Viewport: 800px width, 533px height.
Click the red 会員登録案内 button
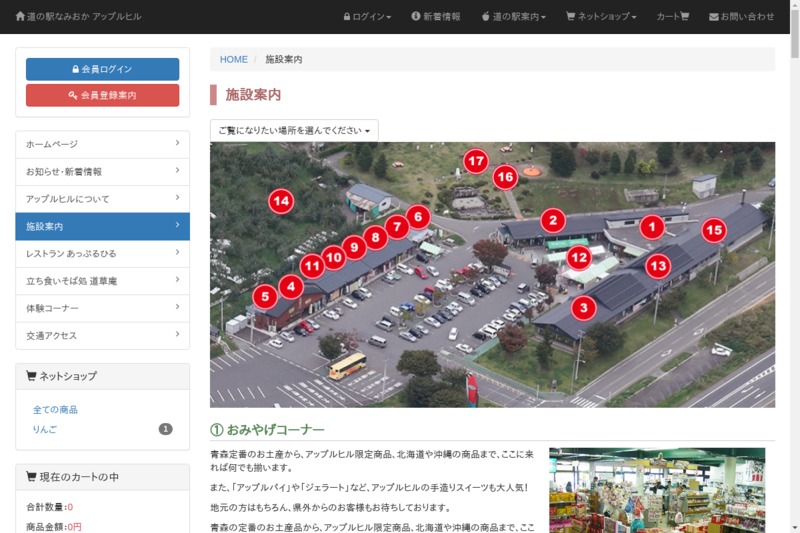pyautogui.click(x=102, y=95)
